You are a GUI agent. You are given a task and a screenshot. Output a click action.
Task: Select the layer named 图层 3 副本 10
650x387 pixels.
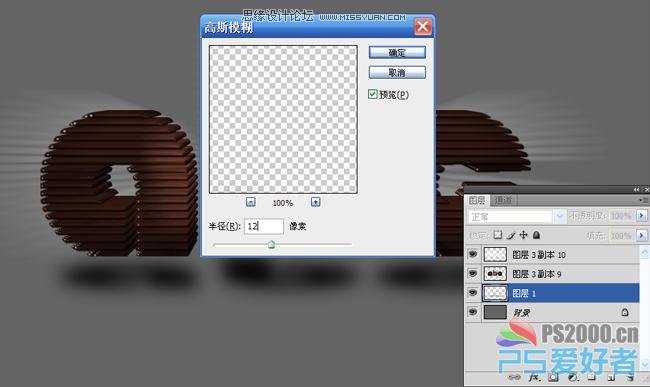[x=539, y=254]
